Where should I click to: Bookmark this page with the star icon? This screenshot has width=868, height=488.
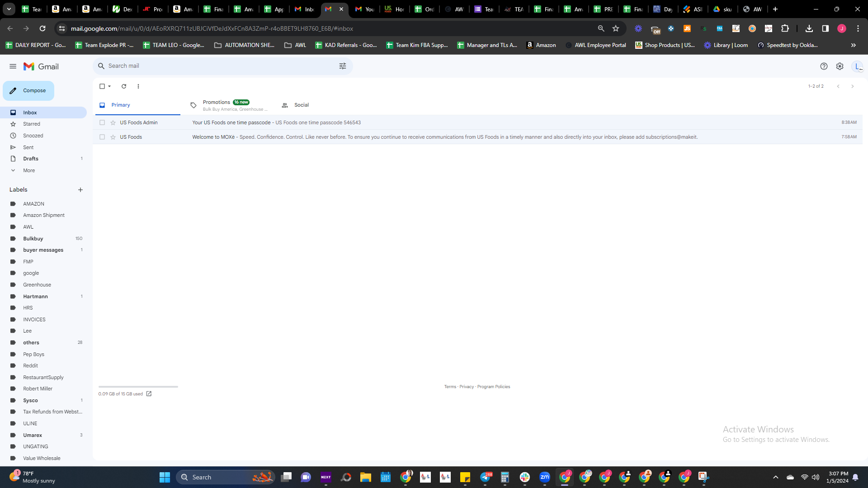coord(616,28)
